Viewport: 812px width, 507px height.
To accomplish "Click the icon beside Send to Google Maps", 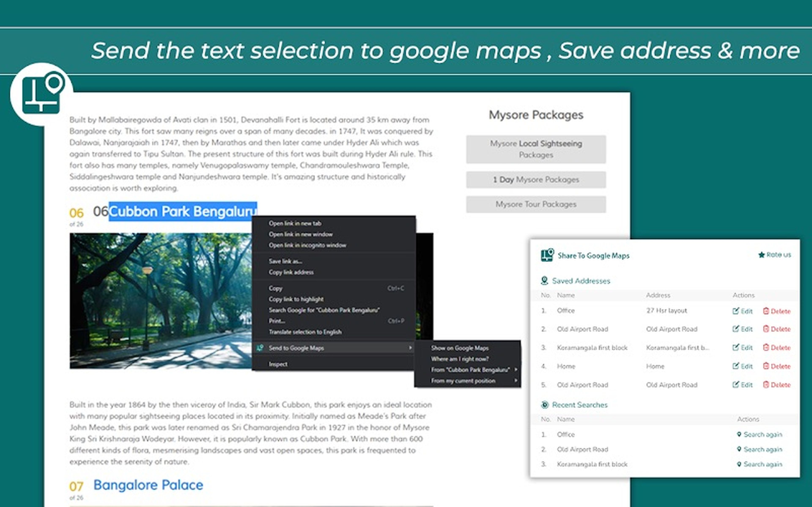I will [x=260, y=348].
